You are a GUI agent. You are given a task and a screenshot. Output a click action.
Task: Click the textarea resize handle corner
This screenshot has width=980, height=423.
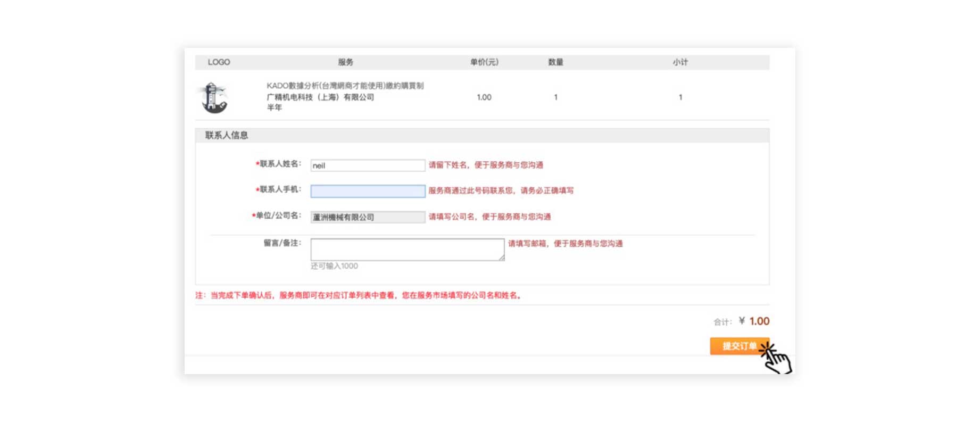(501, 258)
